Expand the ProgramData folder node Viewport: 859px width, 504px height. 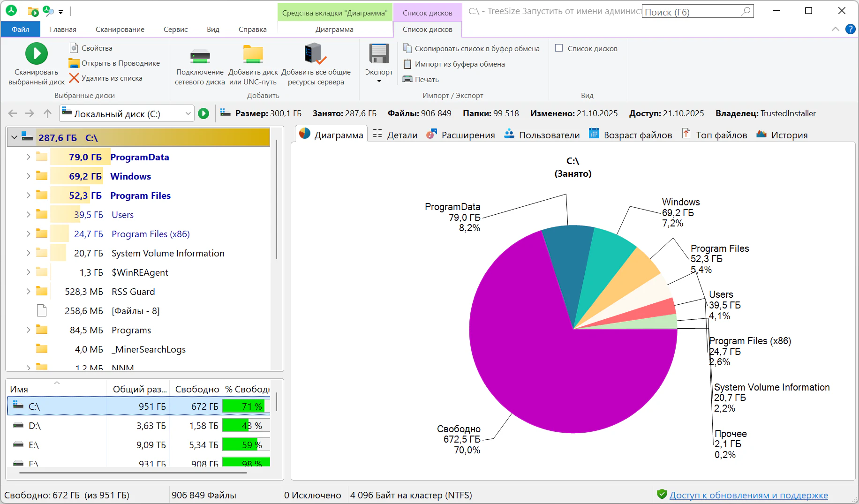point(28,157)
